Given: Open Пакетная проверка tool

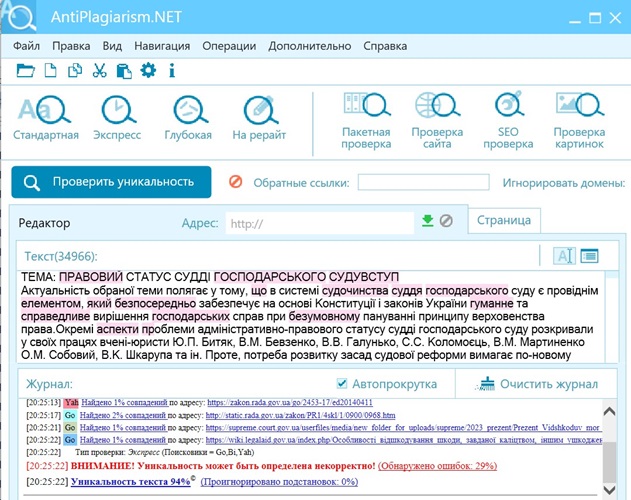Looking at the screenshot, I should click(366, 121).
